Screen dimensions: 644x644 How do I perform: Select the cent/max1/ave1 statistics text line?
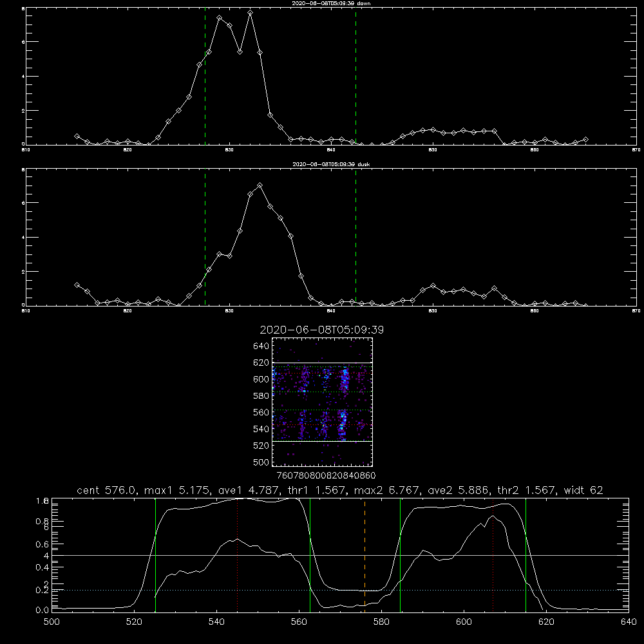click(340, 490)
